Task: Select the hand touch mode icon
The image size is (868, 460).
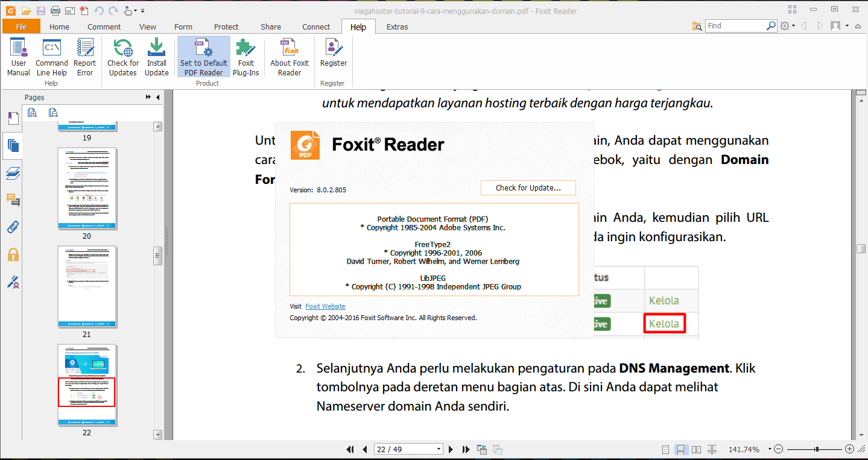Action: [128, 10]
